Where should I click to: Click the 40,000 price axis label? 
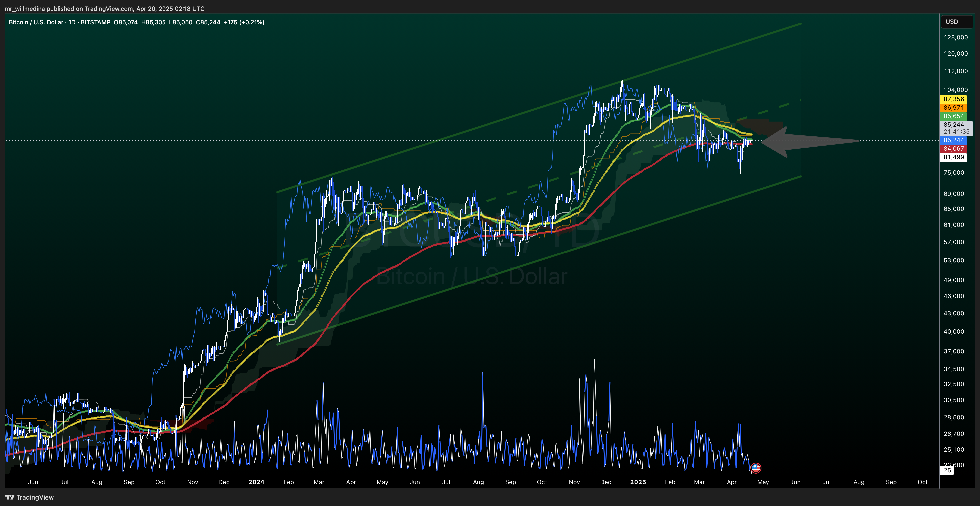[954, 332]
